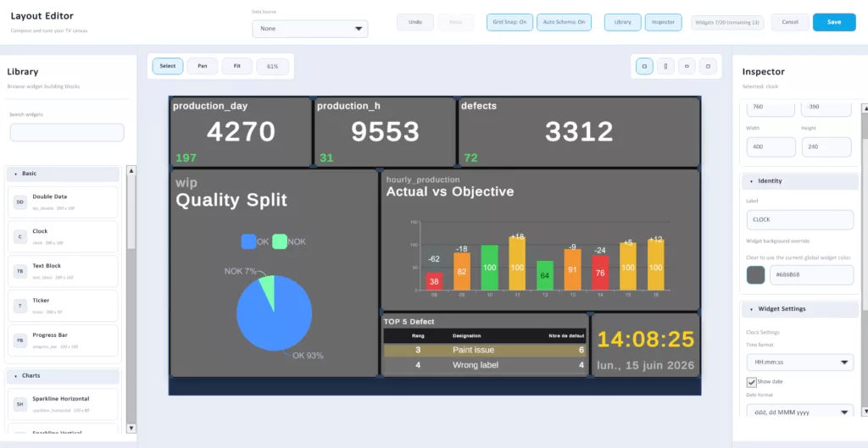Viewport: 868px width, 448px height.
Task: Click the Cancel button
Action: (790, 22)
